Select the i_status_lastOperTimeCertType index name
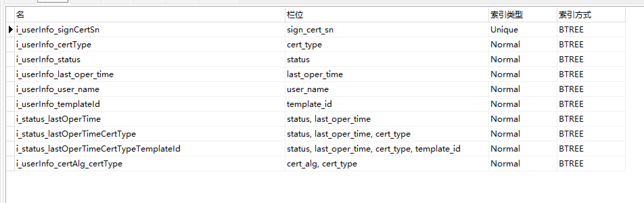The image size is (644, 203). [x=76, y=134]
